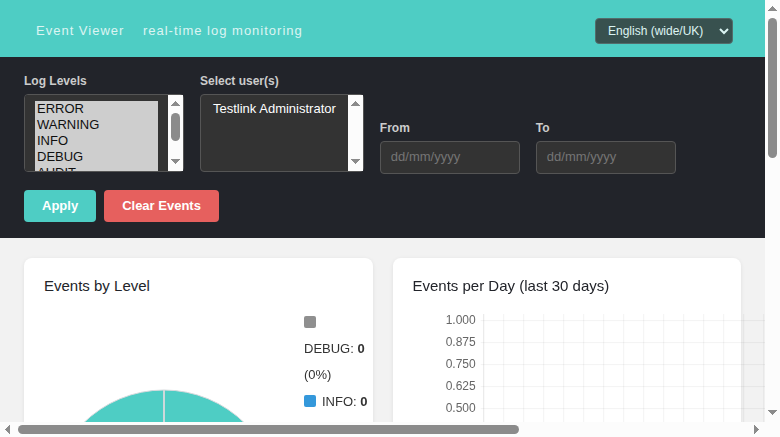Toggle the DEBUG legend gray swatch

point(310,322)
